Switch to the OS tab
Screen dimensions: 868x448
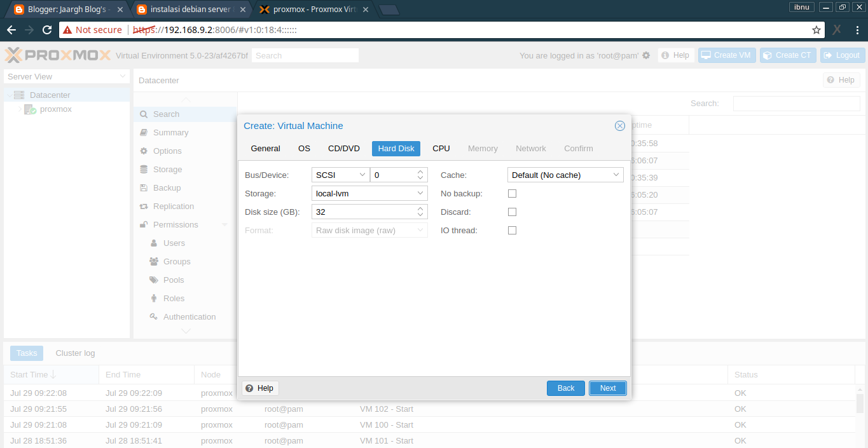(x=304, y=149)
